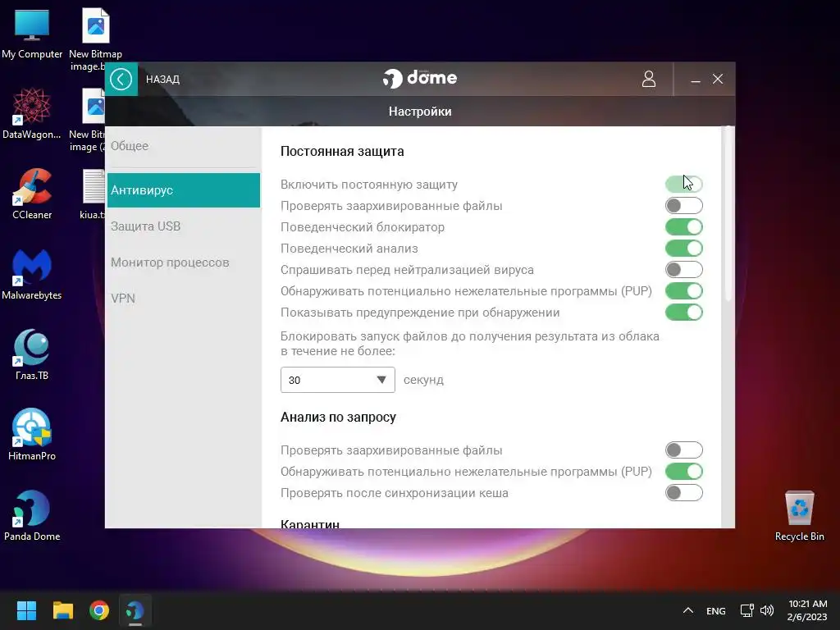Click the Карантин heading
Screen dimensions: 840x630
pos(309,523)
